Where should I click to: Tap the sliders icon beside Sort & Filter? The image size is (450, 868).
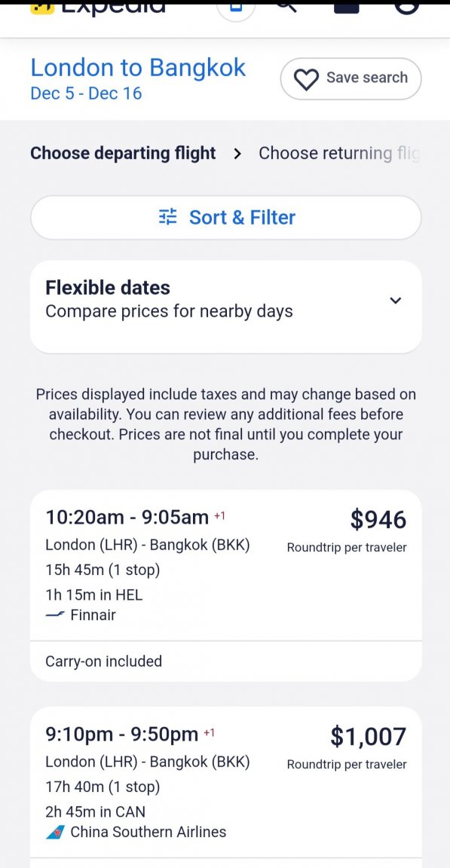pyautogui.click(x=167, y=216)
